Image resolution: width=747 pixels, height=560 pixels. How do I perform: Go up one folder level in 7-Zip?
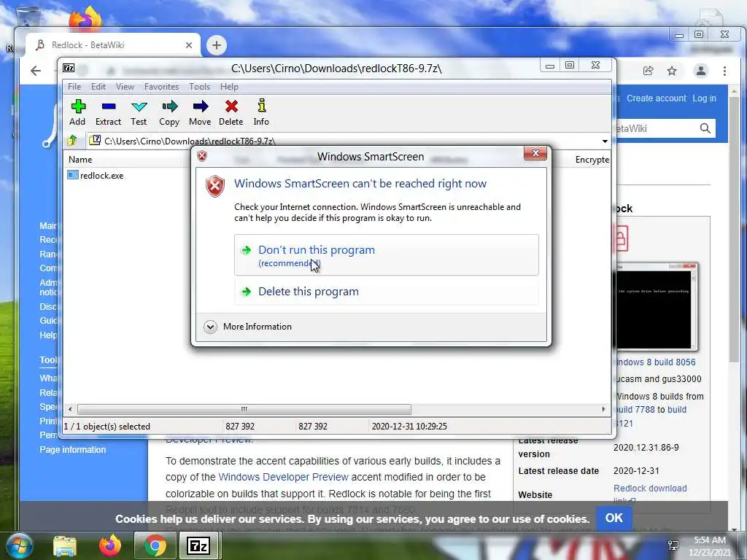pos(72,141)
